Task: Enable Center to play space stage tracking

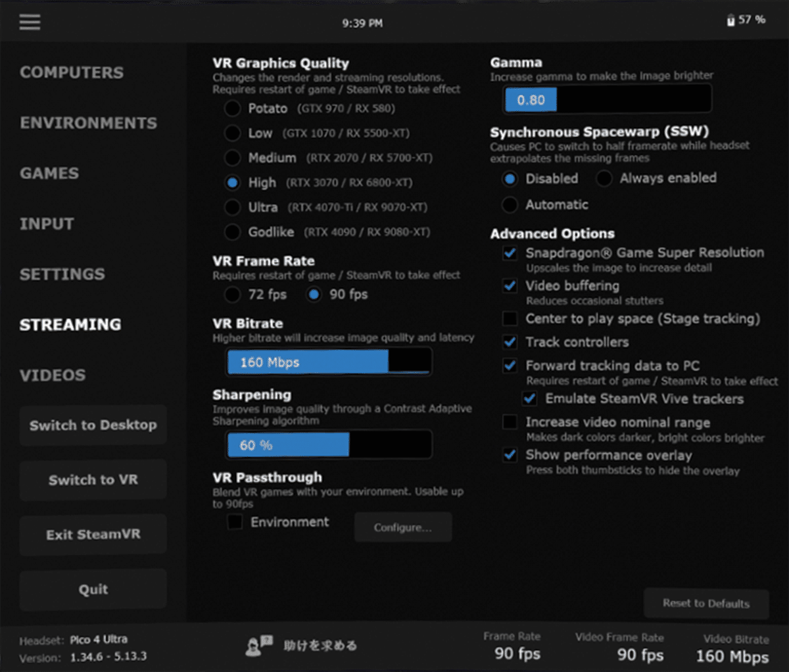Action: tap(510, 319)
